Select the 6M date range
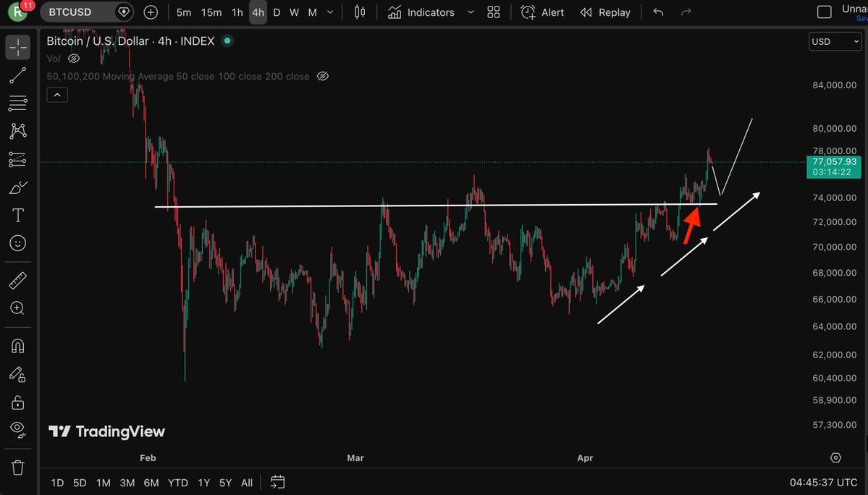868x495 pixels. pyautogui.click(x=151, y=483)
